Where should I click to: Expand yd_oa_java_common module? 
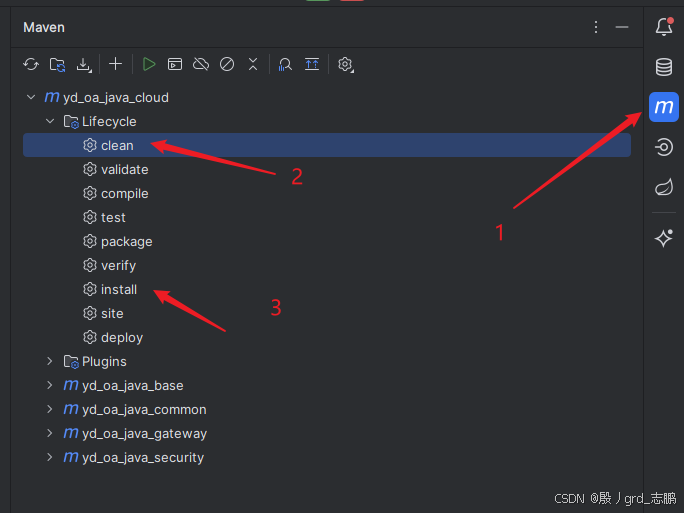pos(50,409)
